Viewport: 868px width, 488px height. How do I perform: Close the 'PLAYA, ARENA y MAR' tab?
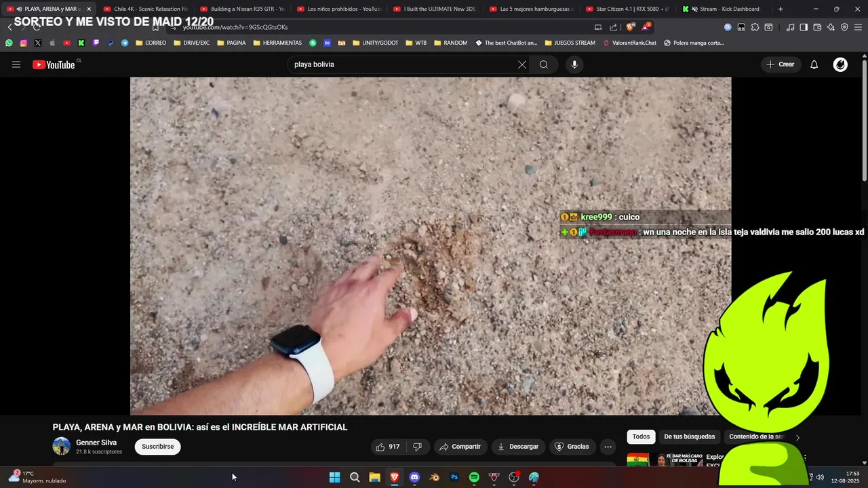(89, 9)
